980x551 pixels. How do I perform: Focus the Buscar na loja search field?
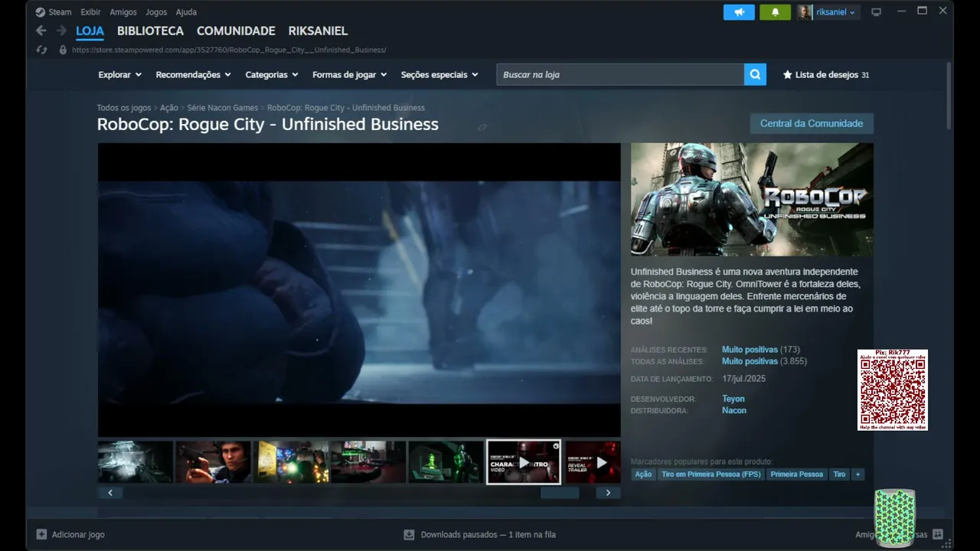coord(620,74)
